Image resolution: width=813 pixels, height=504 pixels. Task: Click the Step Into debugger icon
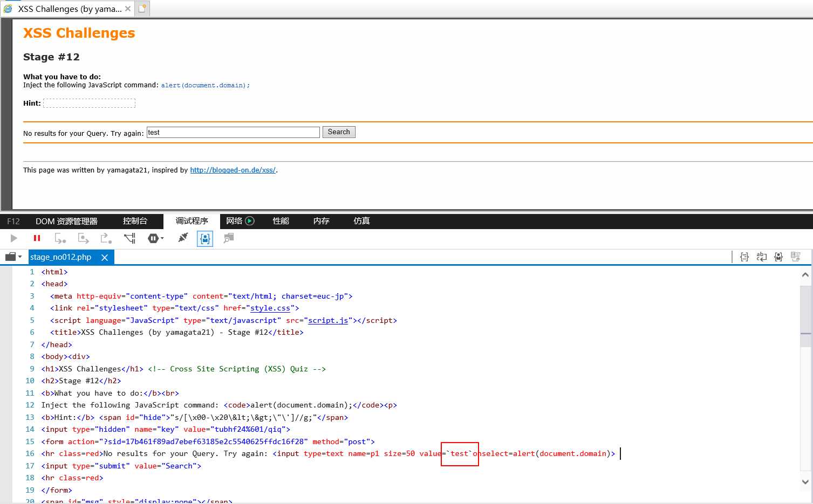(x=60, y=238)
